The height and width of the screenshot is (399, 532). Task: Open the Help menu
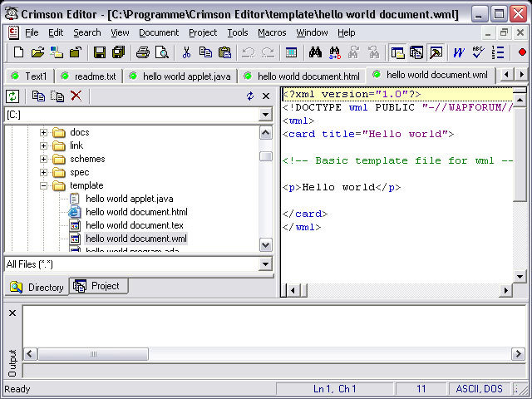click(347, 32)
